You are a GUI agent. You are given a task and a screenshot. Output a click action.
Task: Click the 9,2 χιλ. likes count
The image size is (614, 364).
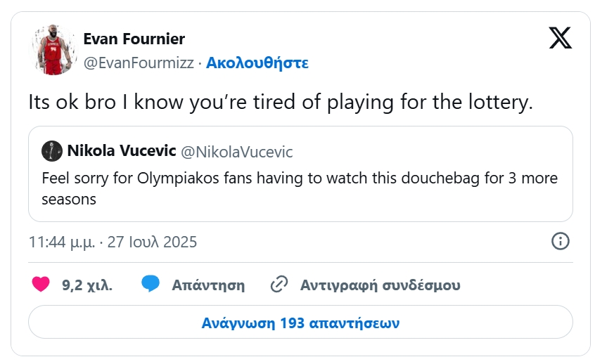(87, 285)
